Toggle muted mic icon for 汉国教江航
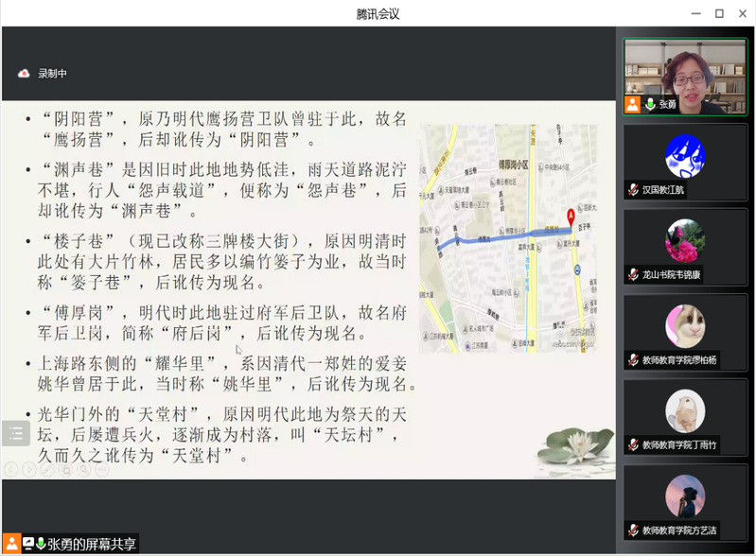 (632, 190)
